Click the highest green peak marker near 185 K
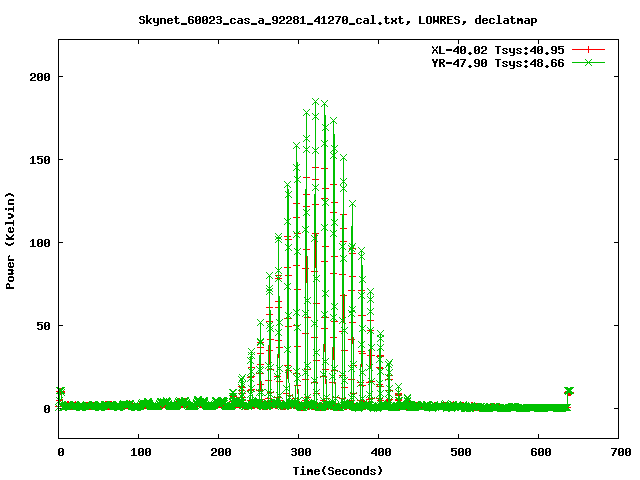The height and width of the screenshot is (480, 640). tap(316, 102)
